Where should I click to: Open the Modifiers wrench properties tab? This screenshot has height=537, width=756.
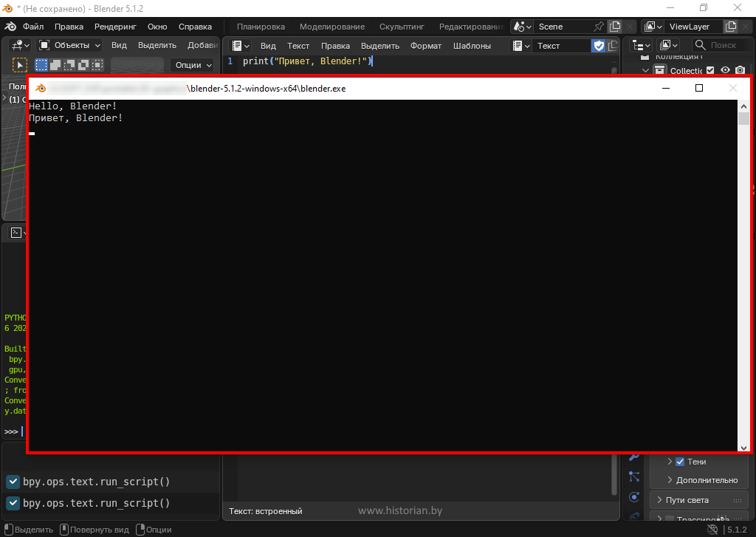(634, 457)
